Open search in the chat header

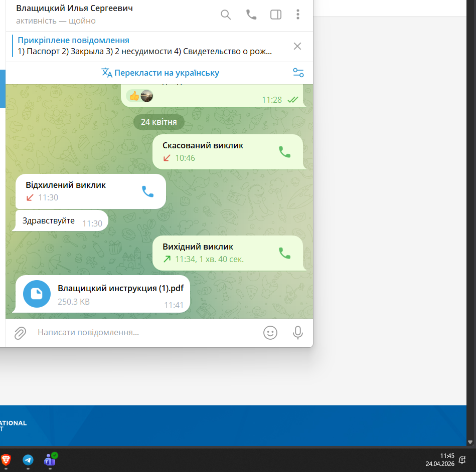click(226, 15)
